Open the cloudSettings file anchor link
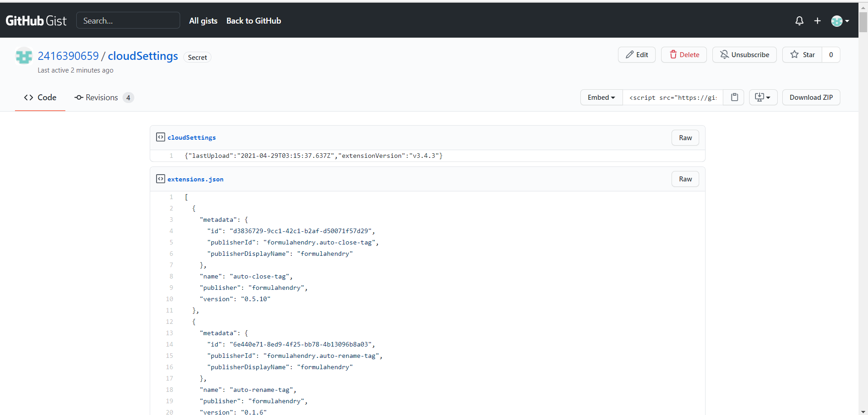 (x=191, y=137)
